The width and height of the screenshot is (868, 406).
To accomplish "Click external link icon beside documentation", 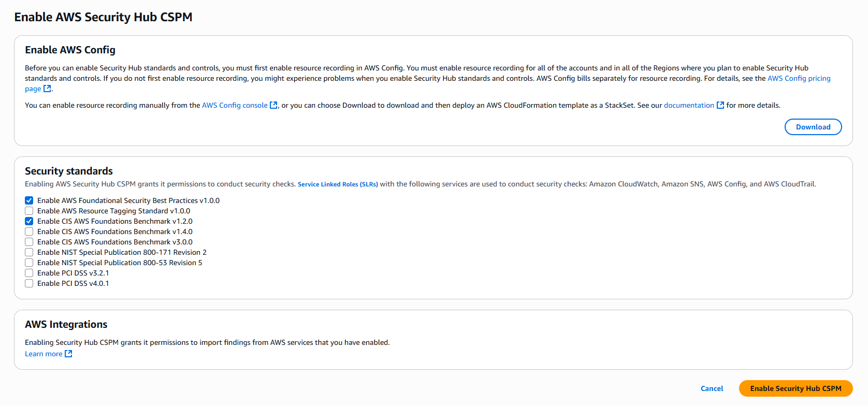I will pos(720,105).
